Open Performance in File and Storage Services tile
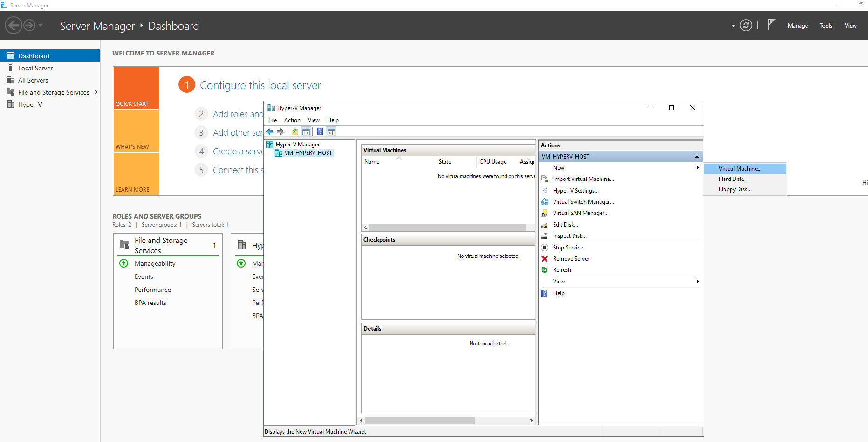This screenshot has width=868, height=442. (153, 290)
